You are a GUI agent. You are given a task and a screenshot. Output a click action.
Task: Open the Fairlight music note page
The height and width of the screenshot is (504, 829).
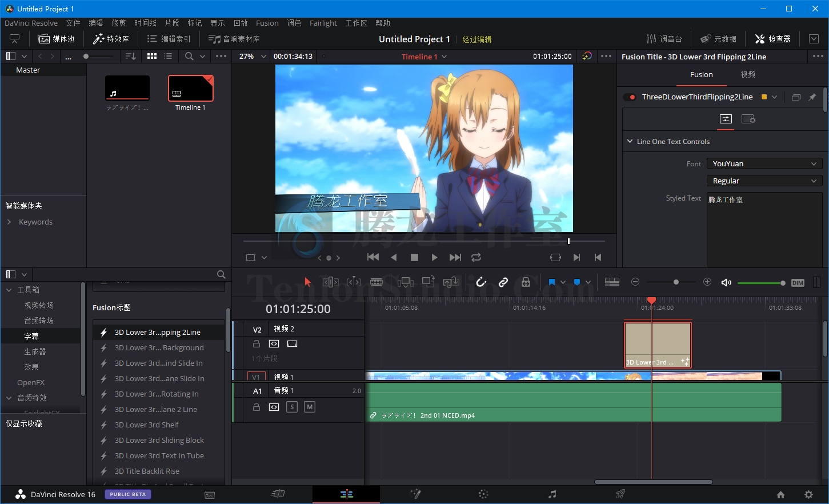(x=552, y=494)
